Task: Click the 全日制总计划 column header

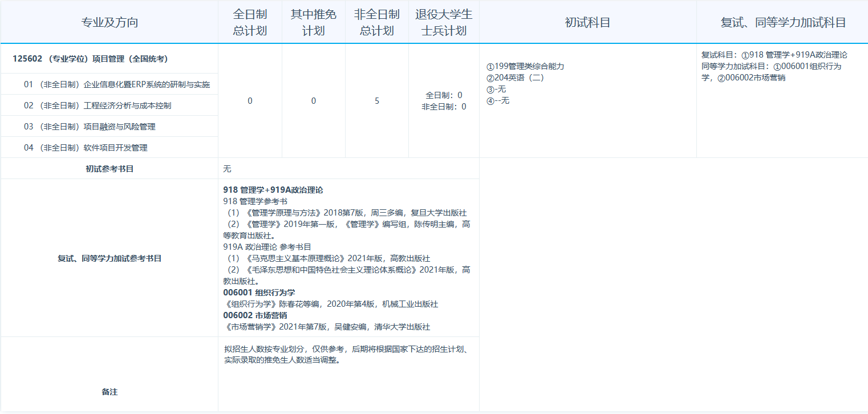Action: [250, 22]
